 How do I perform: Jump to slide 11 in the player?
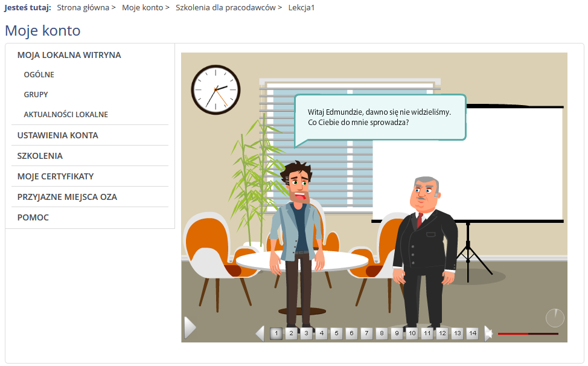coord(427,333)
